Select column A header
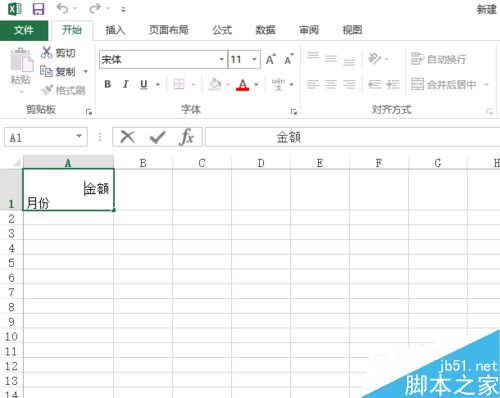 click(x=68, y=163)
